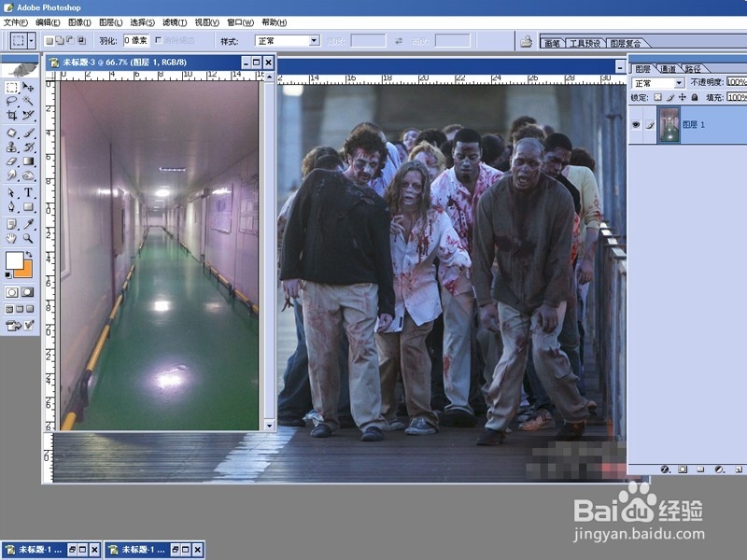Select the Hand tool
This screenshot has width=747, height=560.
click(x=11, y=238)
